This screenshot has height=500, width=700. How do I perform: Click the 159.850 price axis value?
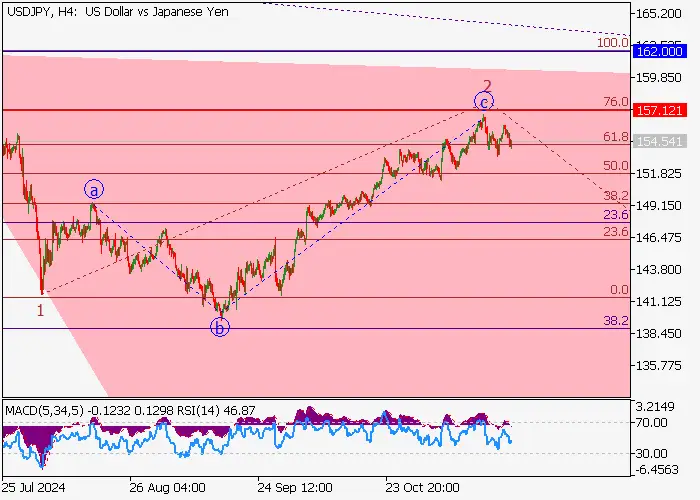click(659, 78)
